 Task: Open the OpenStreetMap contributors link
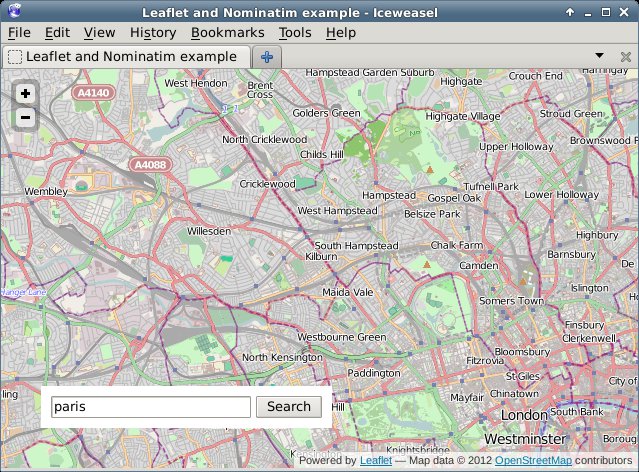pos(533,461)
